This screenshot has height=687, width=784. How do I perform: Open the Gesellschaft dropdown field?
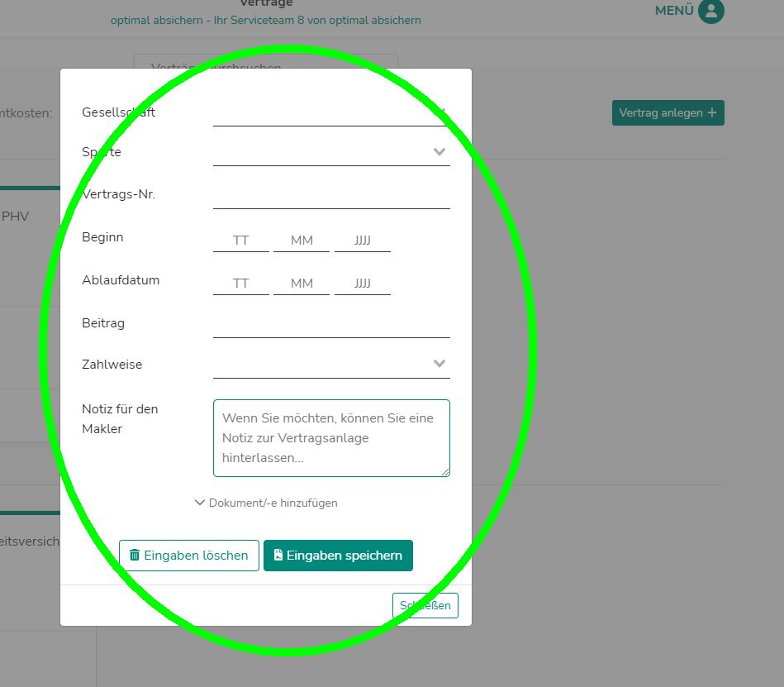[x=331, y=112]
